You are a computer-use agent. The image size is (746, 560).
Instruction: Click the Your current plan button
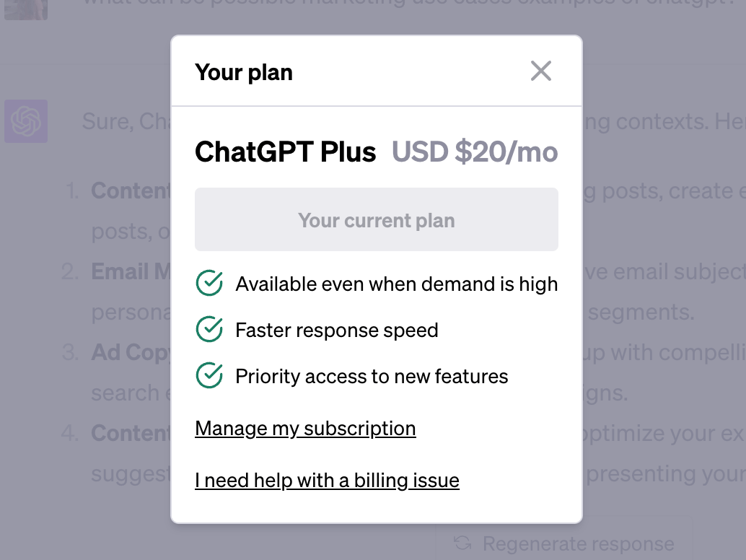[x=376, y=219]
